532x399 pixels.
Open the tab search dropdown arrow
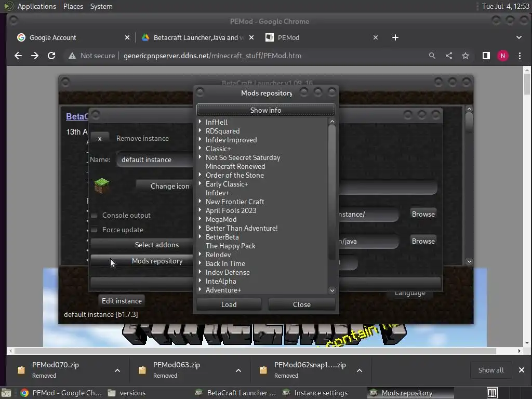click(x=519, y=37)
